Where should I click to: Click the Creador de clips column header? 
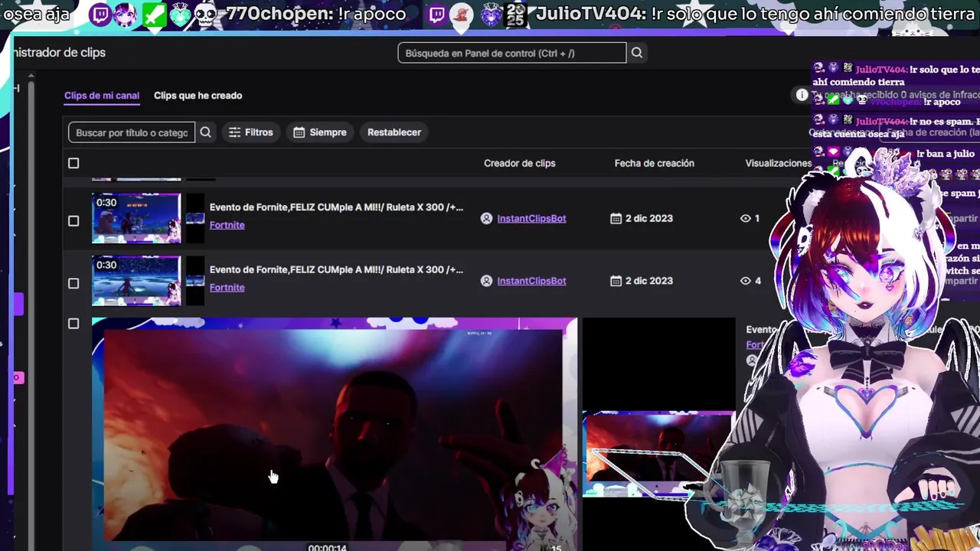click(520, 163)
